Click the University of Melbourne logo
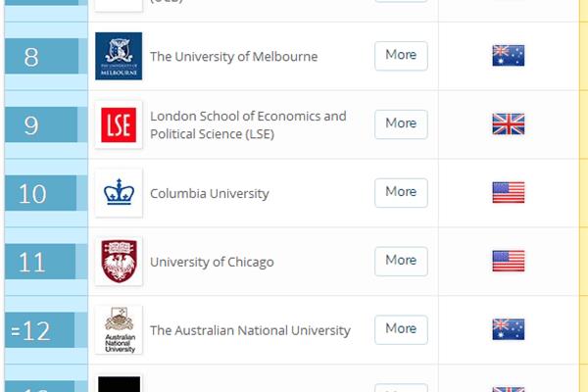Screen dimensions: 588x392 point(119,56)
